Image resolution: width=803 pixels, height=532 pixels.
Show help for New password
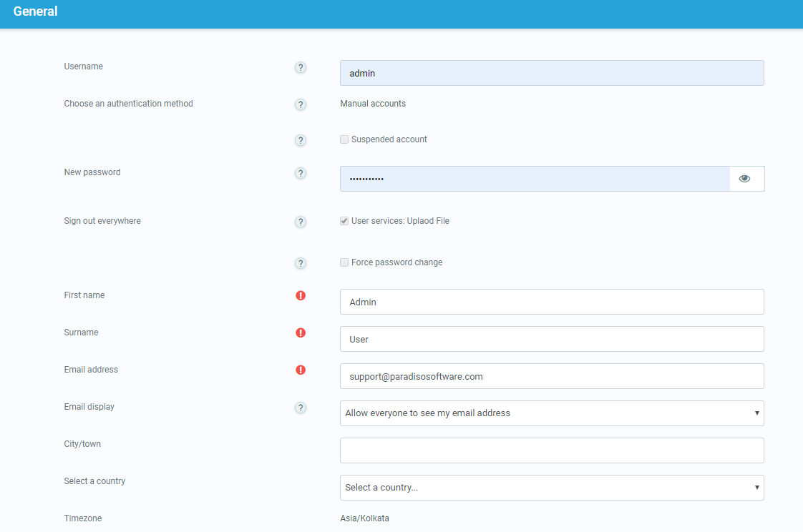301,173
